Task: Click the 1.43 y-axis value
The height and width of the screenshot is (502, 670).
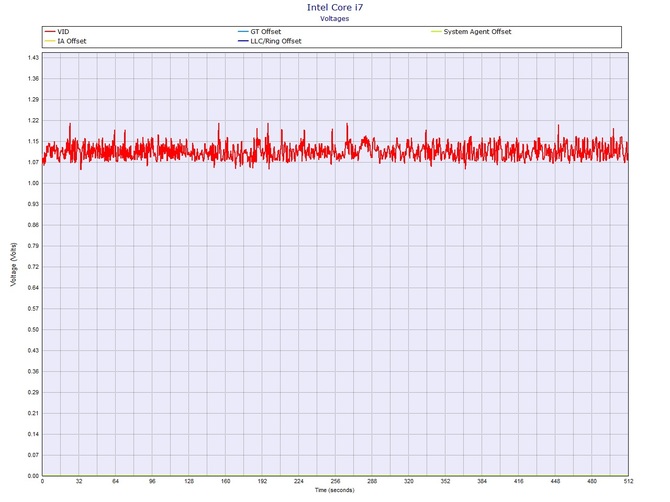Action: (x=33, y=58)
